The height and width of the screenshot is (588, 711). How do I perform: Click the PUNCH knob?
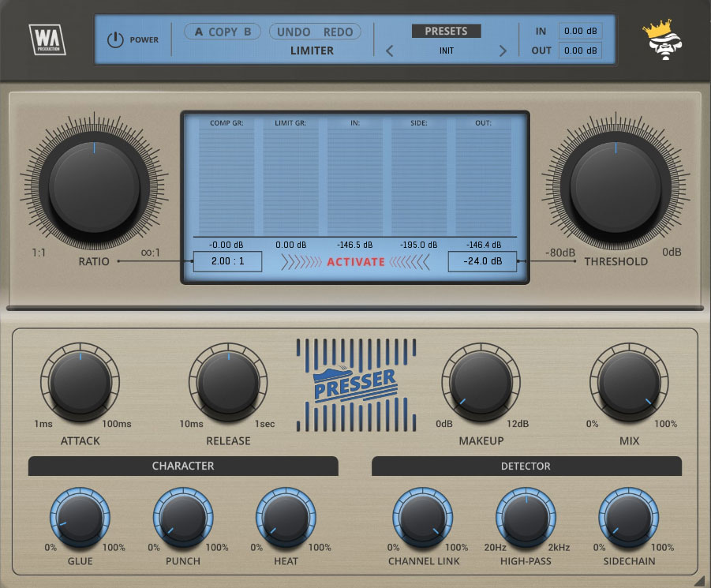pyautogui.click(x=183, y=517)
